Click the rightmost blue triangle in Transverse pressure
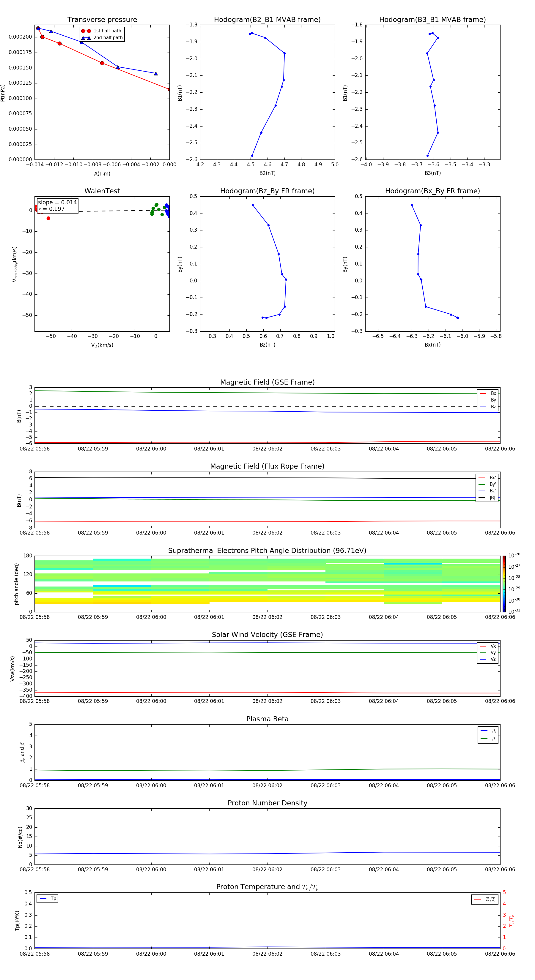535x980 pixels. 156,73
